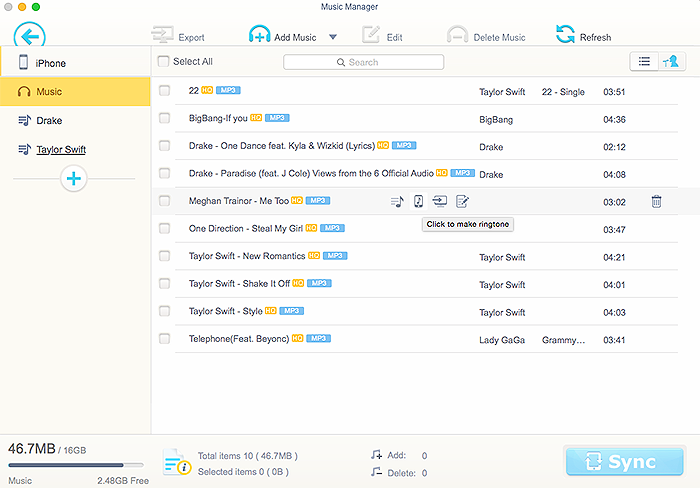Viewport: 700px width, 488px height.
Task: Click the make ringtone icon
Action: 418,201
